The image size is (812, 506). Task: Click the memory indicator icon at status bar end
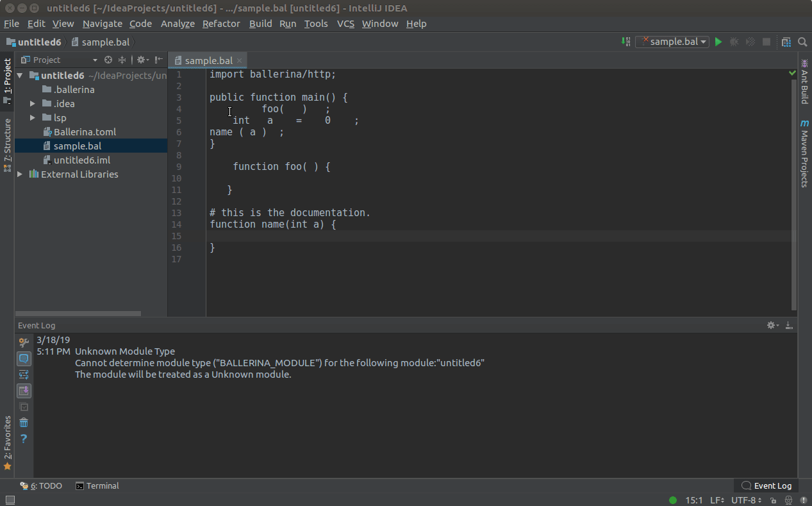[803, 500]
